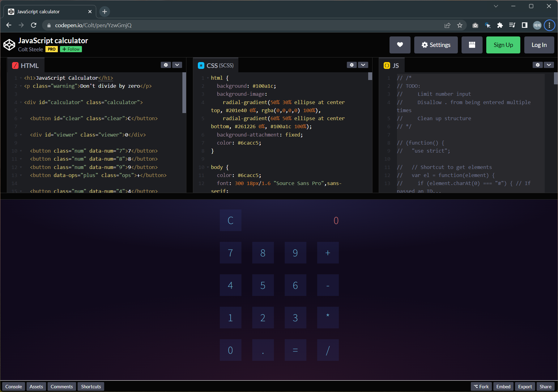This screenshot has width=558, height=392.
Task: Follow Colt Steele
Action: (x=71, y=49)
